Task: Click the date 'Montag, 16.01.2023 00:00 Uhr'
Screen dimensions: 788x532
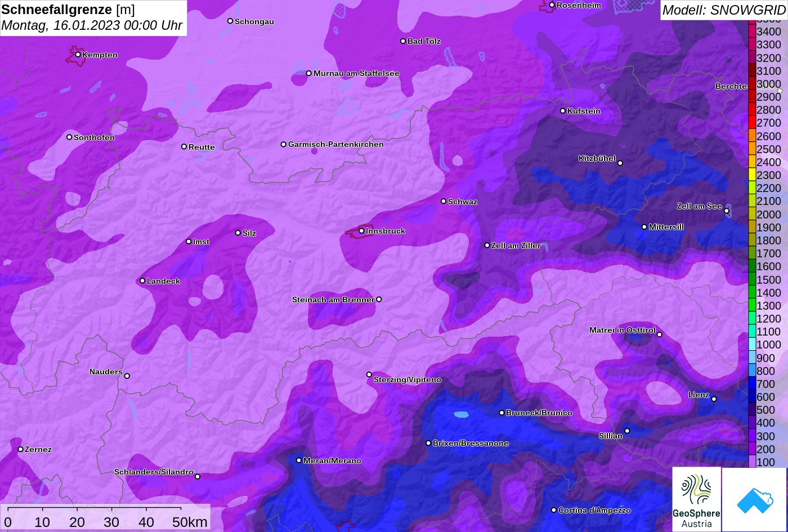Action: [92, 26]
